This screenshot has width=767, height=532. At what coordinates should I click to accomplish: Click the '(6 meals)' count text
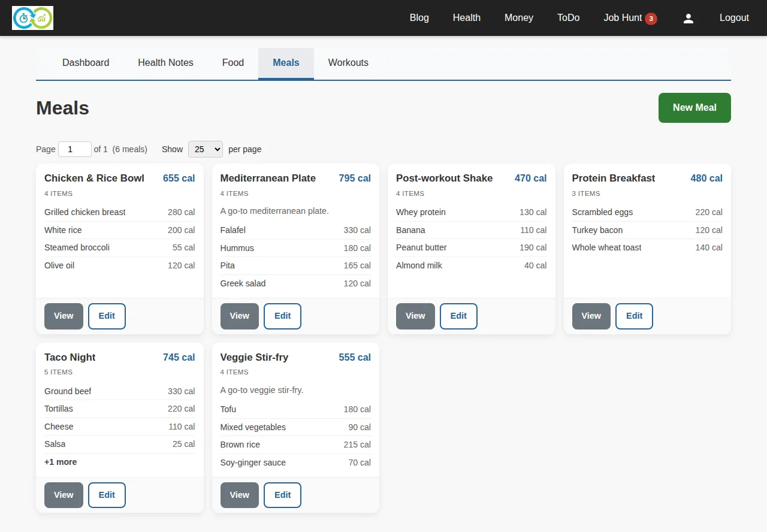pos(130,149)
